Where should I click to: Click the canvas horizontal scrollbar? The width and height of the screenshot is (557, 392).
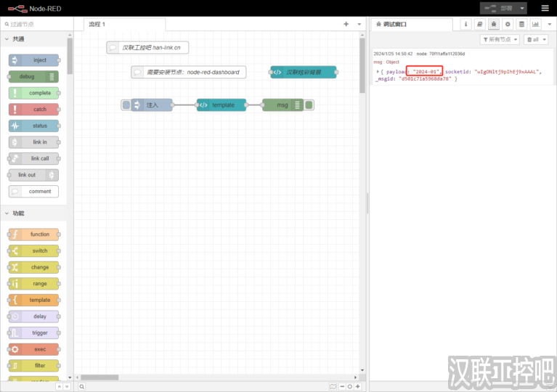pyautogui.click(x=109, y=377)
